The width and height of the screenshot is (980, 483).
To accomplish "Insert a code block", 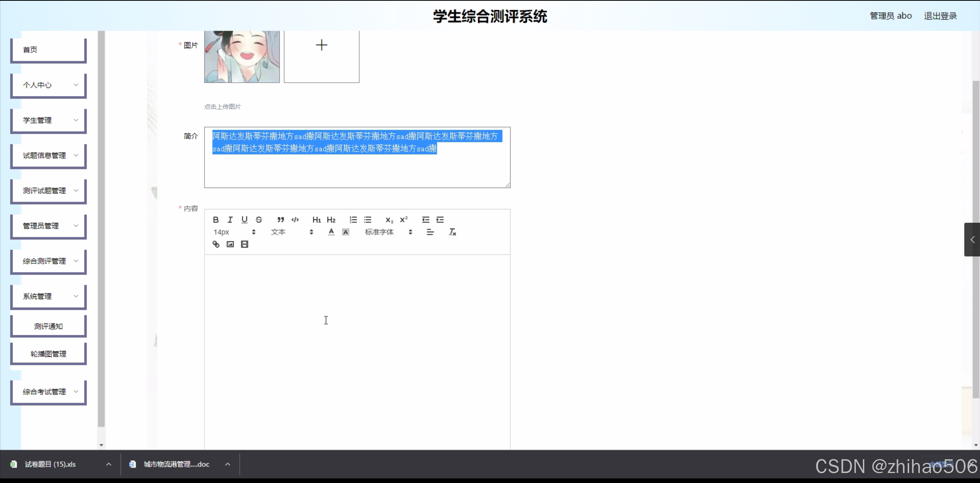I will [x=295, y=220].
